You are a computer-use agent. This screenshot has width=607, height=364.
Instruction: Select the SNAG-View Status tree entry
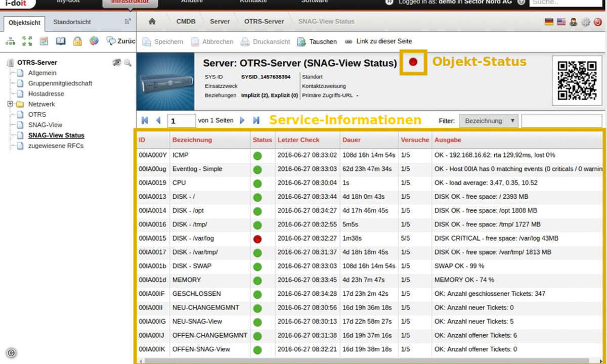pos(56,135)
